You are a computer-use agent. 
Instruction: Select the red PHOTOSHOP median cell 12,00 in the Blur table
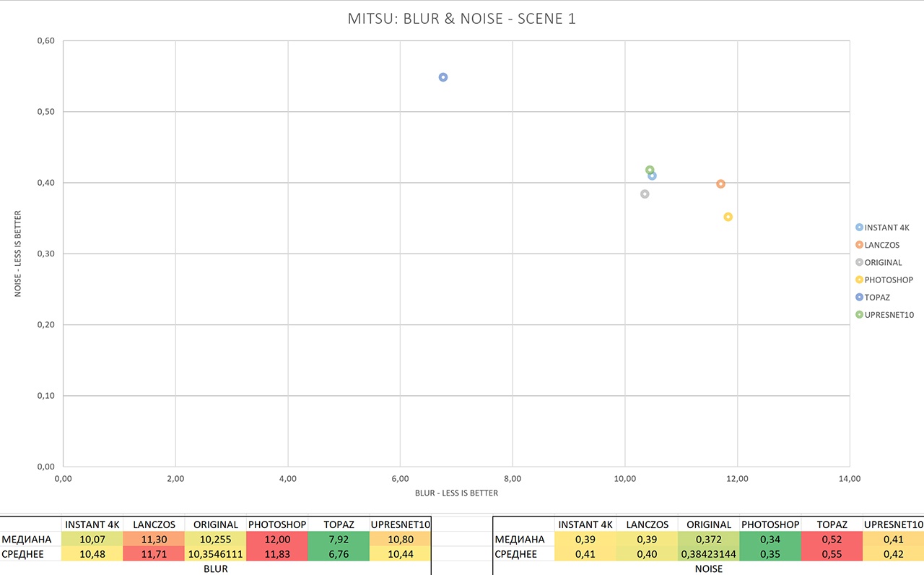pyautogui.click(x=277, y=539)
